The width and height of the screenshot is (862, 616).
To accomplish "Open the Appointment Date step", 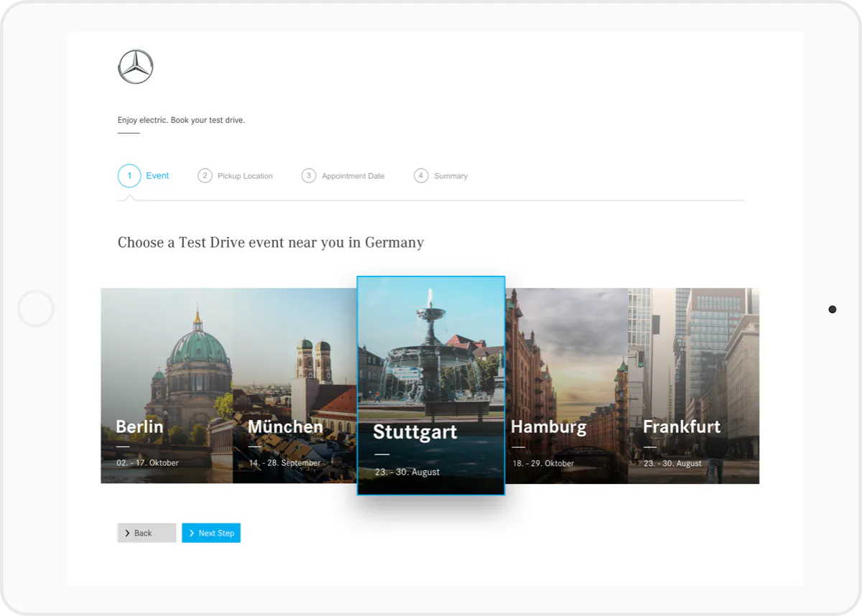I will tap(353, 176).
